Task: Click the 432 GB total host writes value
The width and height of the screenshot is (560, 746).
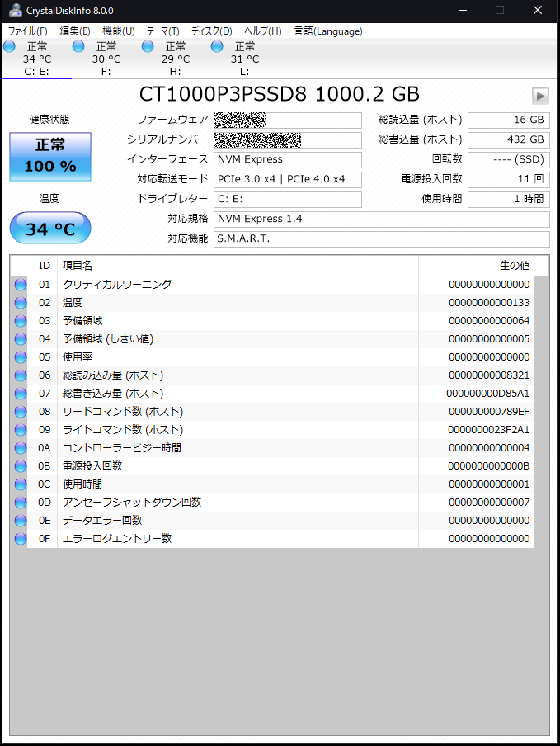Action: click(509, 140)
